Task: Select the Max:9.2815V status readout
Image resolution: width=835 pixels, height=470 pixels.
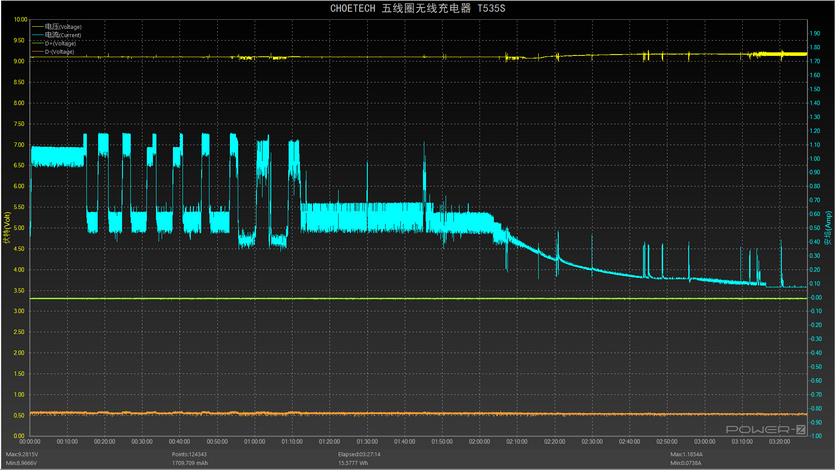Action: click(22, 455)
